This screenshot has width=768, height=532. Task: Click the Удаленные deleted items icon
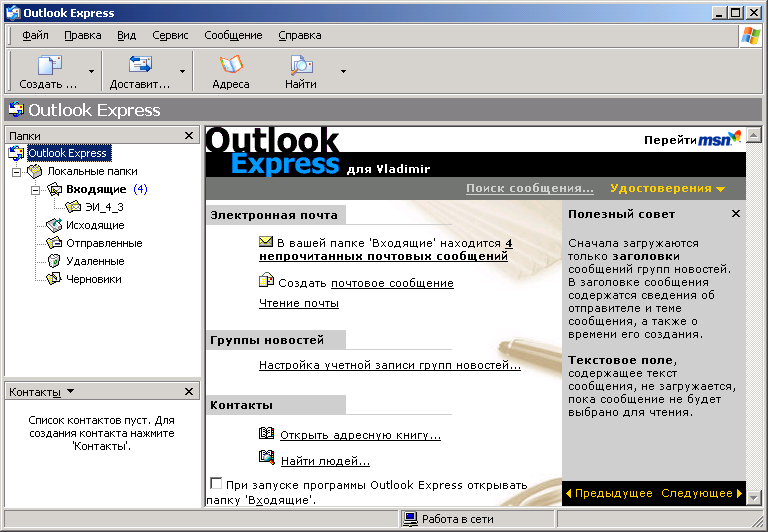[54, 261]
